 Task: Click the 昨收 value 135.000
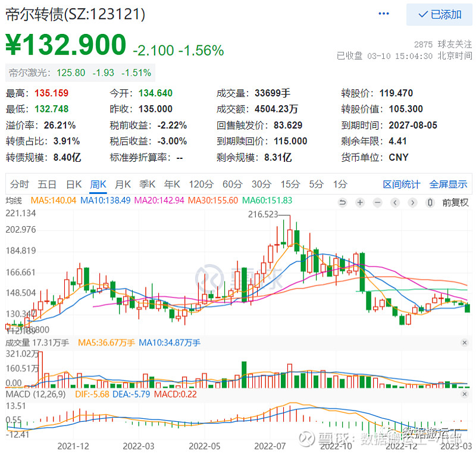(x=155, y=109)
